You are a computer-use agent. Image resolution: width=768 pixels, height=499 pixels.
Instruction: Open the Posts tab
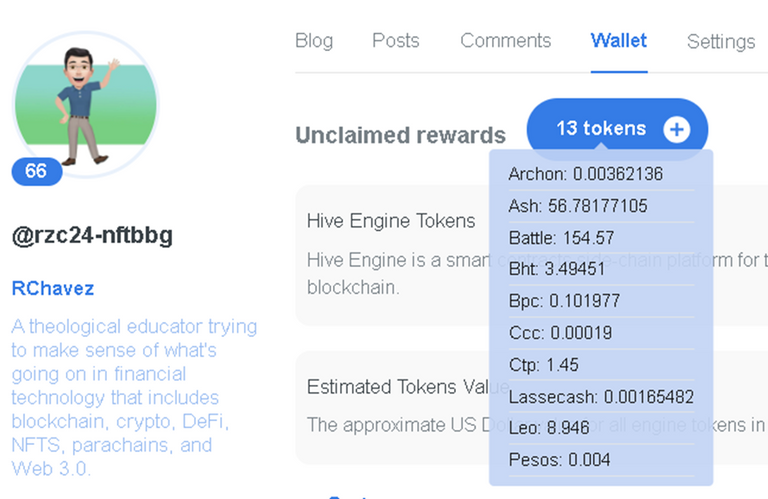[x=396, y=41]
